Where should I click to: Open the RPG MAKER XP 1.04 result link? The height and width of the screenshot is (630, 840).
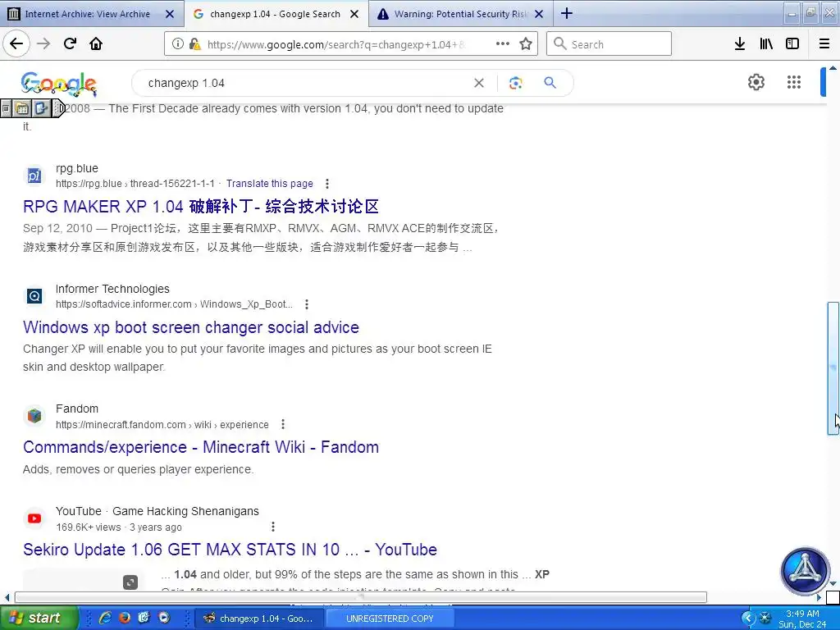pos(201,207)
